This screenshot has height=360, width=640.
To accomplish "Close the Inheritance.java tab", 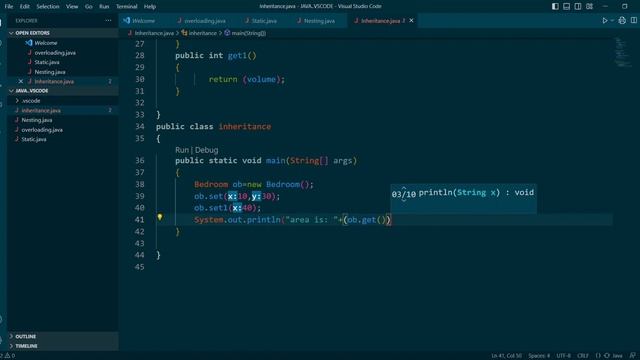I will 411,20.
